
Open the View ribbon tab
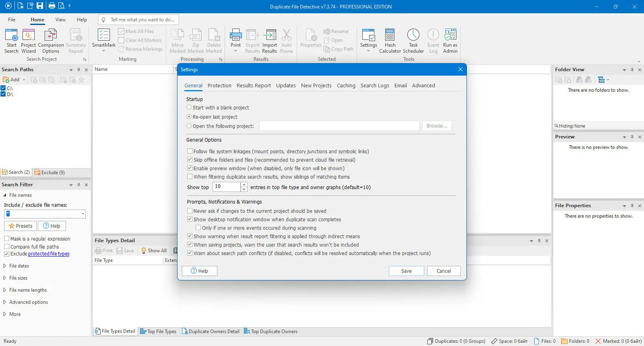[x=60, y=20]
